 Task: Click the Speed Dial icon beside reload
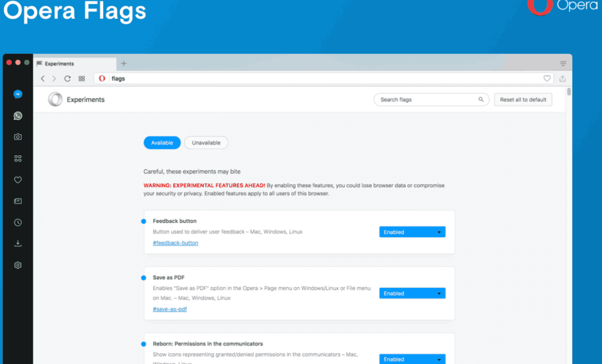coord(82,78)
